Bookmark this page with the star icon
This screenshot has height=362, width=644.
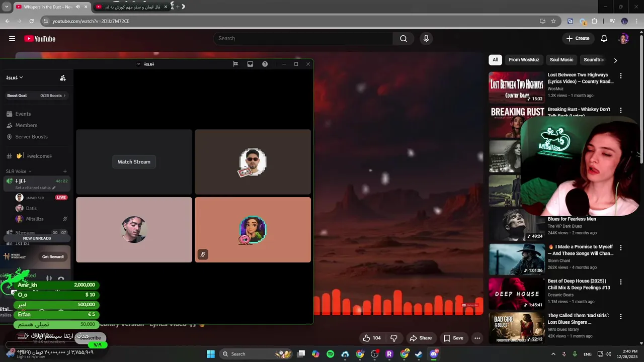click(x=553, y=21)
